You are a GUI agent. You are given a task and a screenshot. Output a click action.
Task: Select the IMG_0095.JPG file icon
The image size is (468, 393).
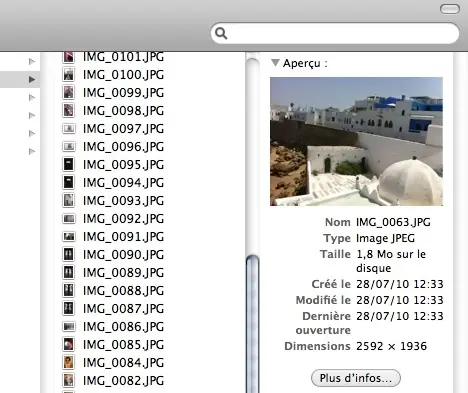coord(69,164)
